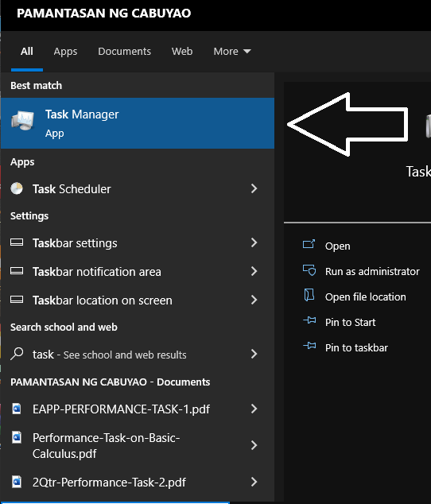Choose Pin to taskbar option
431x504 pixels.
click(356, 347)
